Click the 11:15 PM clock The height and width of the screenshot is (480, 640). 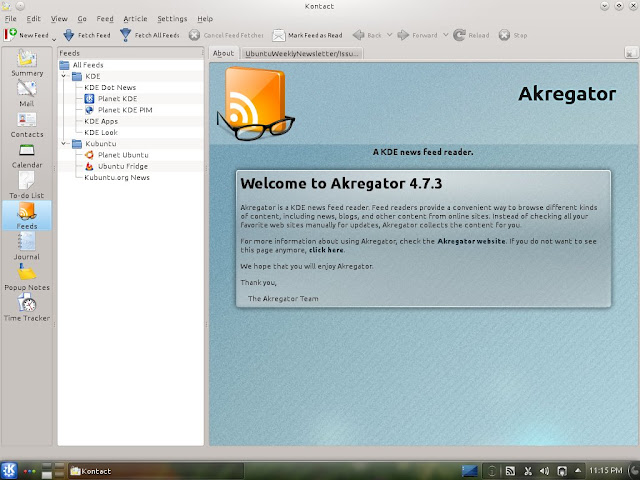(606, 471)
